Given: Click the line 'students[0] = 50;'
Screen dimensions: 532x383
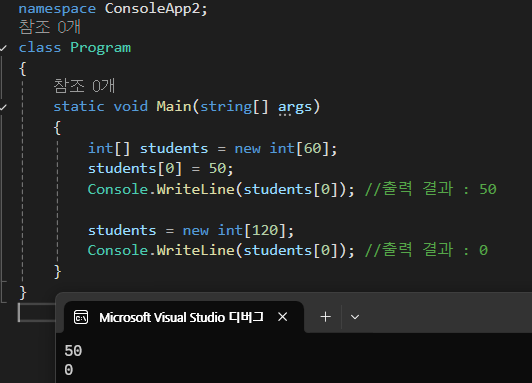Looking at the screenshot, I should point(160,168).
